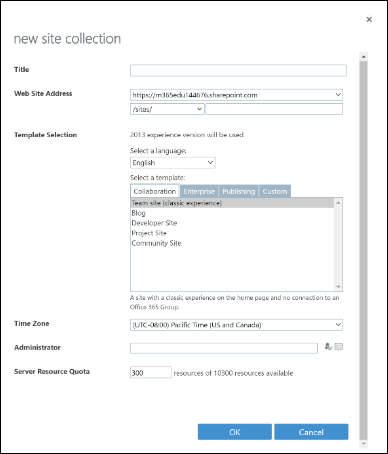Click dialog scrollbar down arrow
The image size is (388, 454).
(364, 444)
